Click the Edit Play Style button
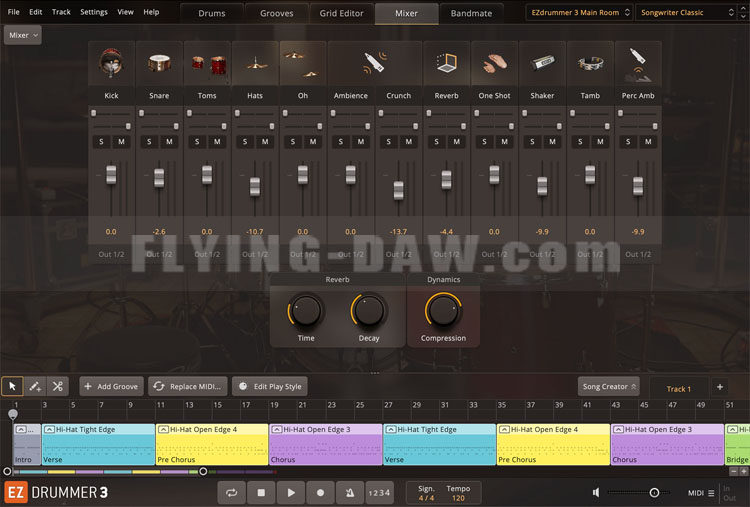 (x=270, y=386)
